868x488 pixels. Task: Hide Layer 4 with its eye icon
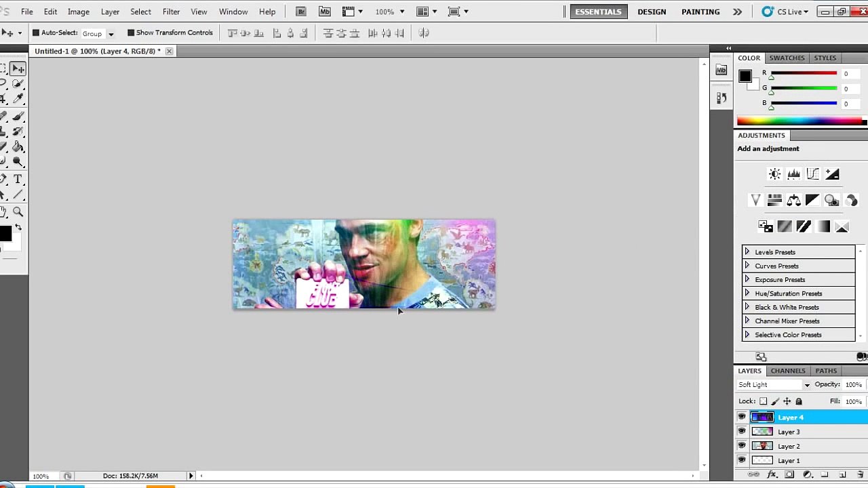point(742,418)
